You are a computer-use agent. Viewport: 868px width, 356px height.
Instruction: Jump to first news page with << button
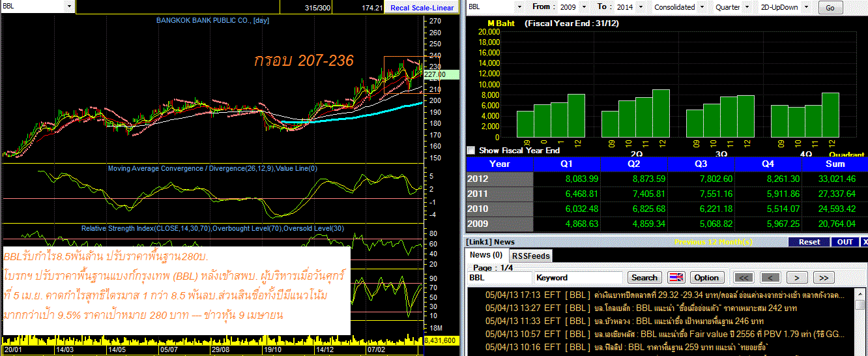coord(744,277)
